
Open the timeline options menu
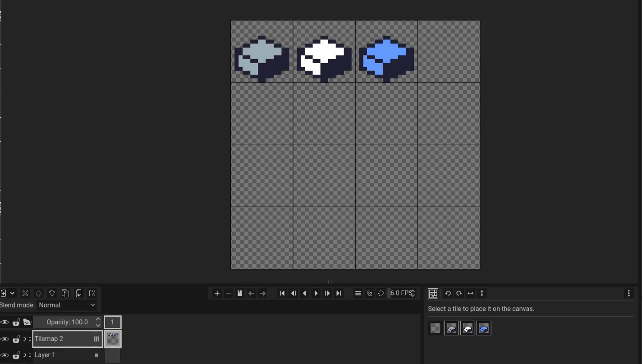click(358, 293)
